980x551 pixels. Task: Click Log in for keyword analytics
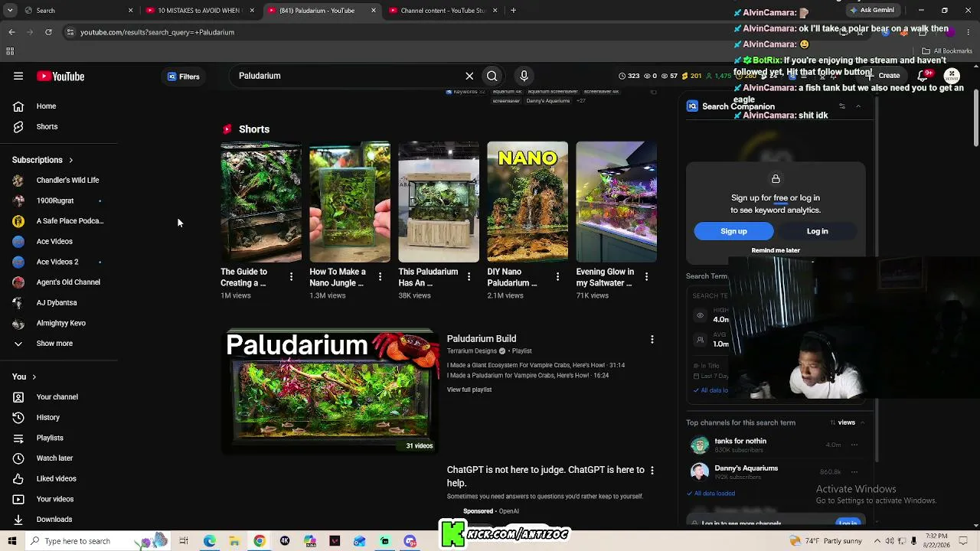817,231
